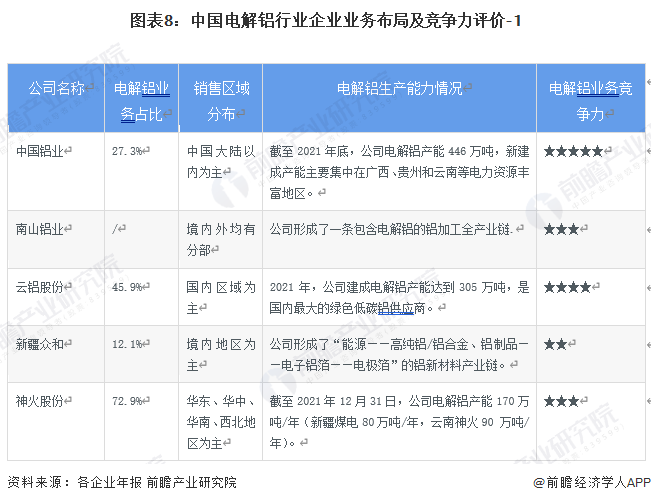
Task: Click 新疆众和's production capacity description cell
Action: 399,353
